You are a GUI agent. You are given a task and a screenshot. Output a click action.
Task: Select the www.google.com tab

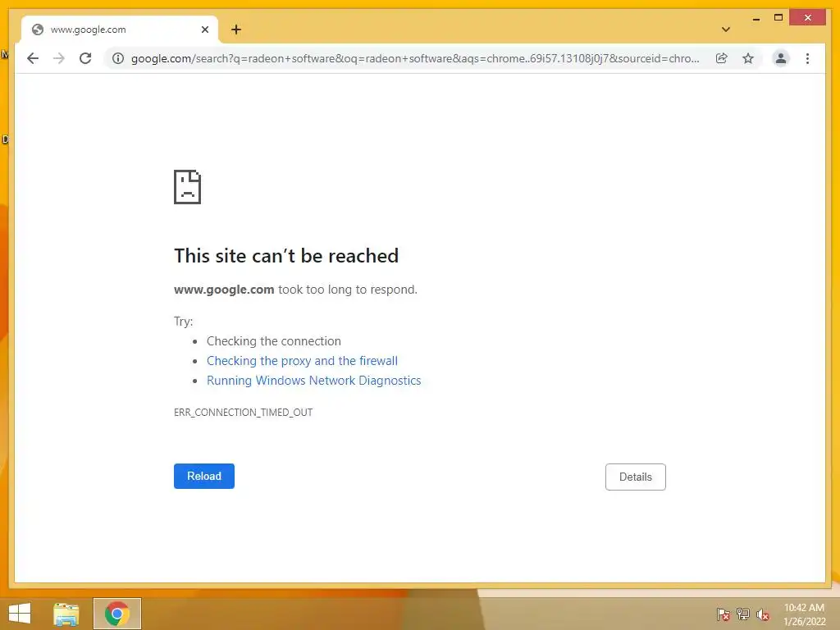[120, 30]
